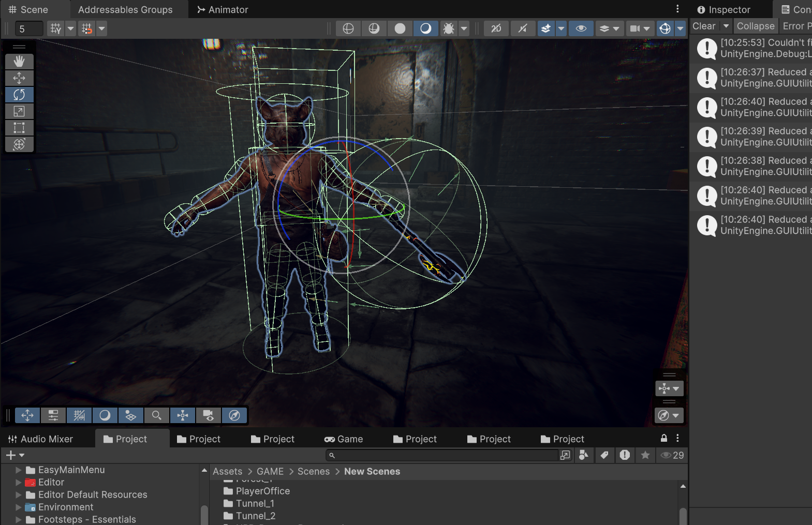Screen dimensions: 812x525
Task: Open the Gizmos dropdown arrow
Action: click(x=680, y=28)
